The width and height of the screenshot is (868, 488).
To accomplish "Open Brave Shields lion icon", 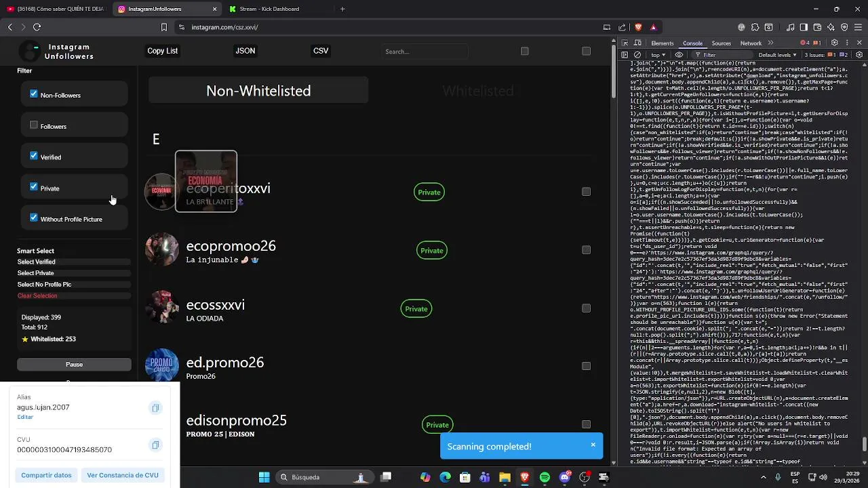I will pyautogui.click(x=638, y=27).
